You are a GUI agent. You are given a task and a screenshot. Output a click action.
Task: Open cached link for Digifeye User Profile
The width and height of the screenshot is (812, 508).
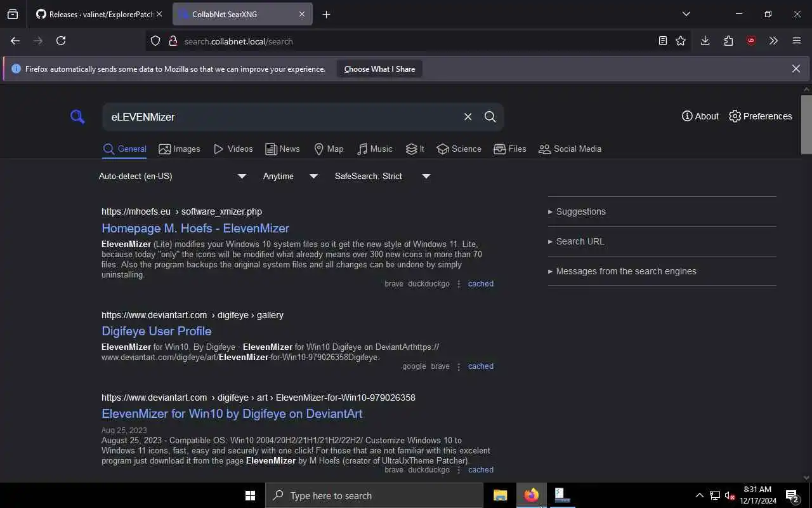[481, 366]
